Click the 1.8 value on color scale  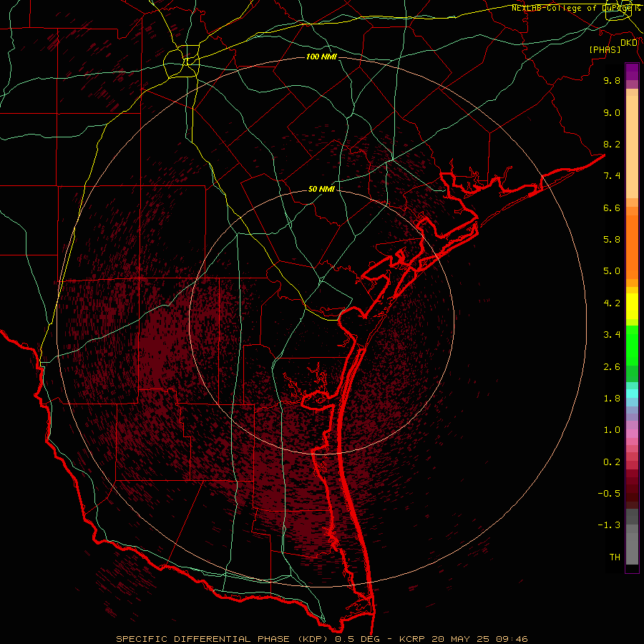pyautogui.click(x=612, y=399)
